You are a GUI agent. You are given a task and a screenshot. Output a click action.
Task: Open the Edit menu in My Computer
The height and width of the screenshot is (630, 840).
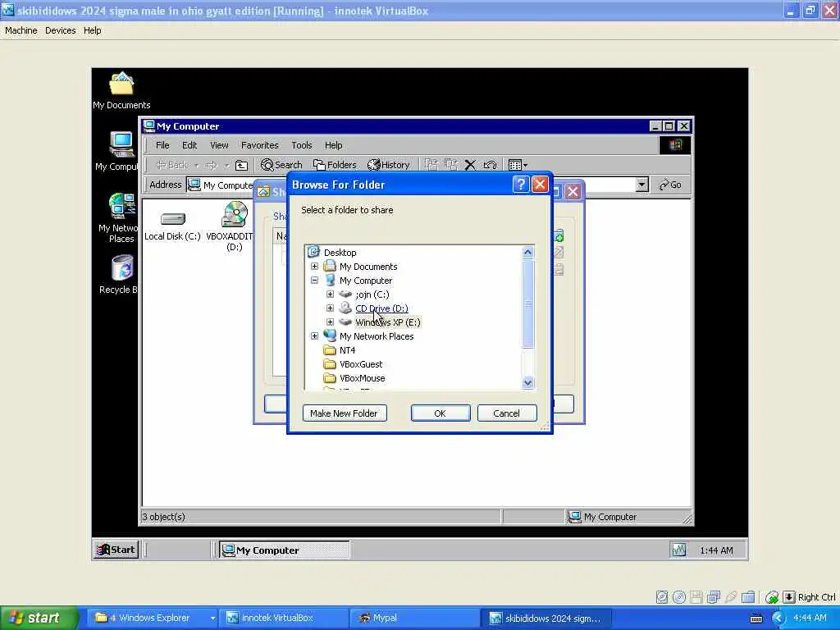tap(189, 145)
